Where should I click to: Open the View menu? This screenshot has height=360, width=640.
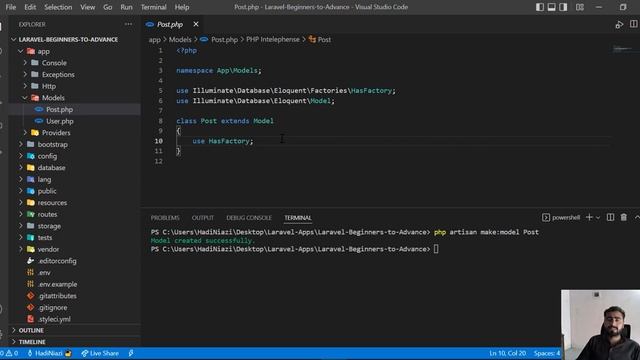pos(87,7)
